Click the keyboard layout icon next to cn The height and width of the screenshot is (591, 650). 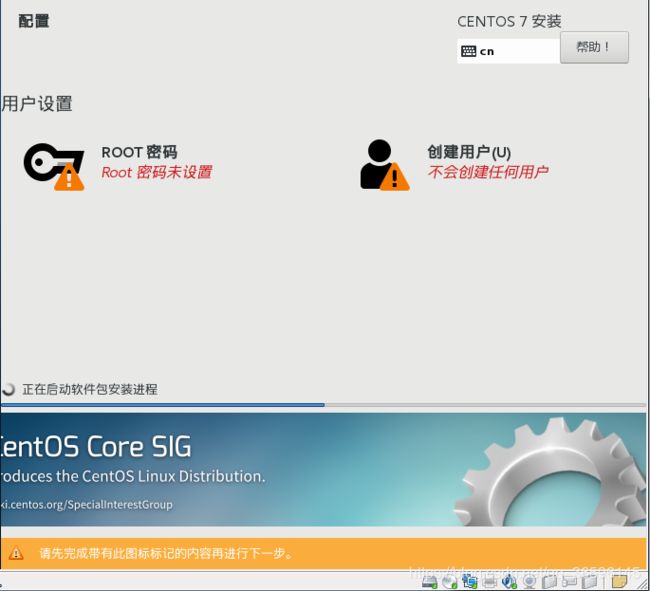pos(468,51)
